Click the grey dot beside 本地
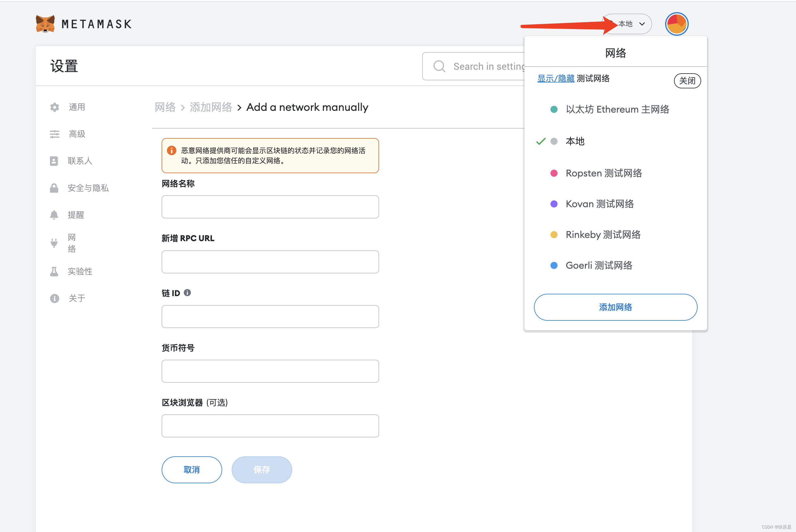 [x=553, y=141]
